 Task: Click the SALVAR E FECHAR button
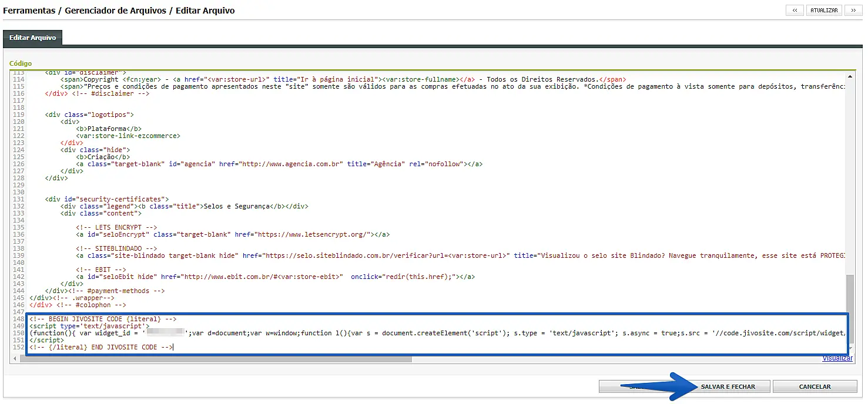(728, 386)
